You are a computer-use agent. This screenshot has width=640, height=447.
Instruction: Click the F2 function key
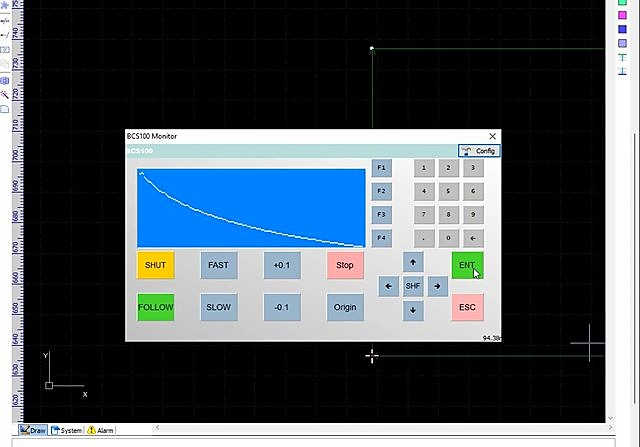[x=381, y=191]
